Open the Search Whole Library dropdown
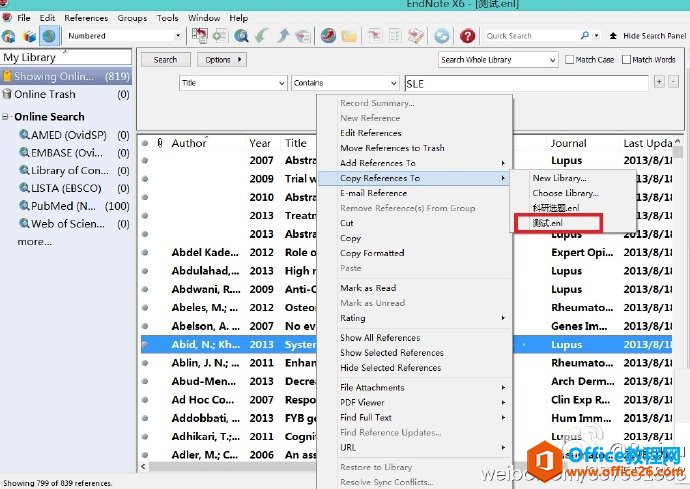The image size is (690, 489). (498, 59)
